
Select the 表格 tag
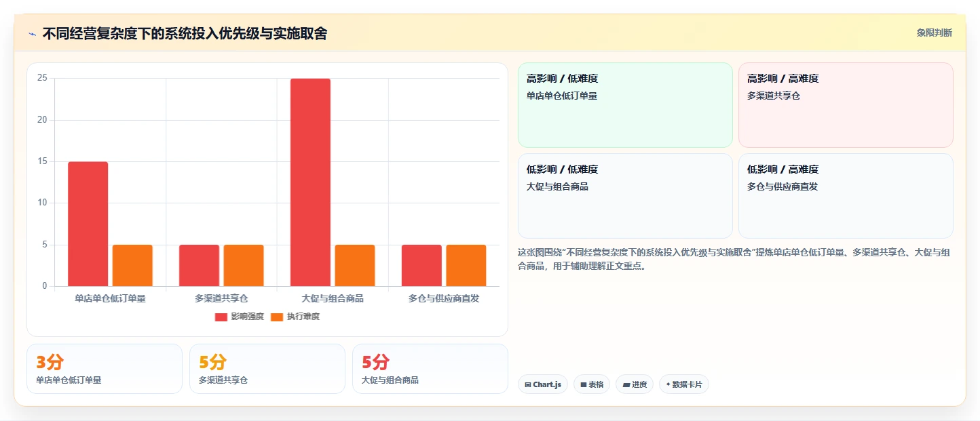pos(592,384)
